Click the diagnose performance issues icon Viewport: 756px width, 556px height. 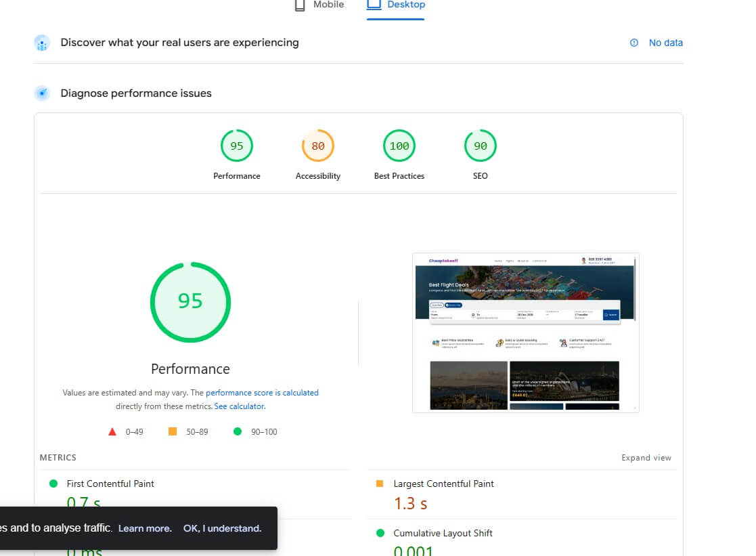tap(42, 93)
